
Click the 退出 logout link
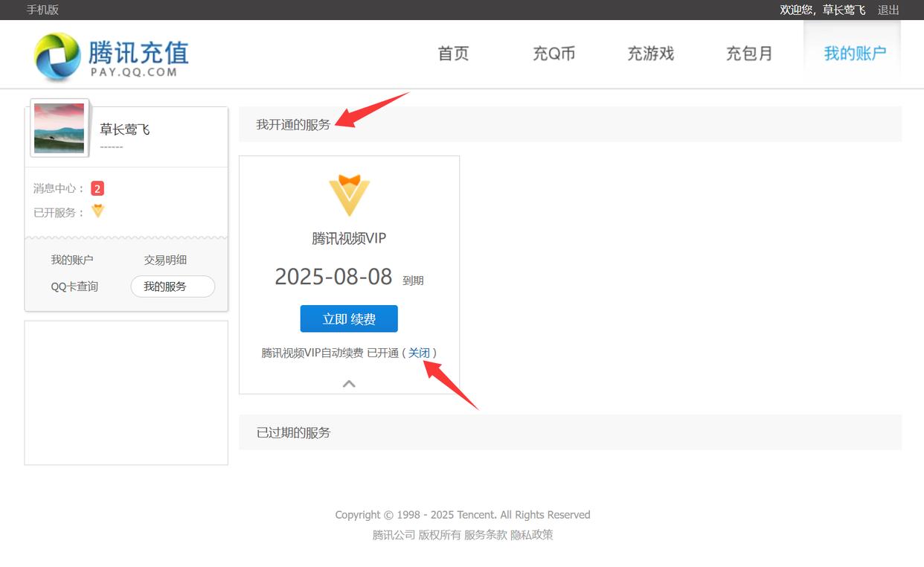888,10
